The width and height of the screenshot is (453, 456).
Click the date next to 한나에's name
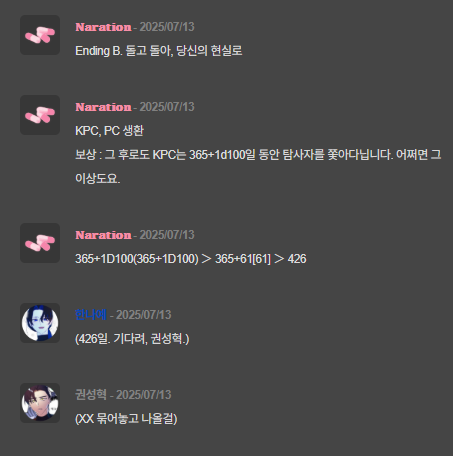(x=144, y=315)
